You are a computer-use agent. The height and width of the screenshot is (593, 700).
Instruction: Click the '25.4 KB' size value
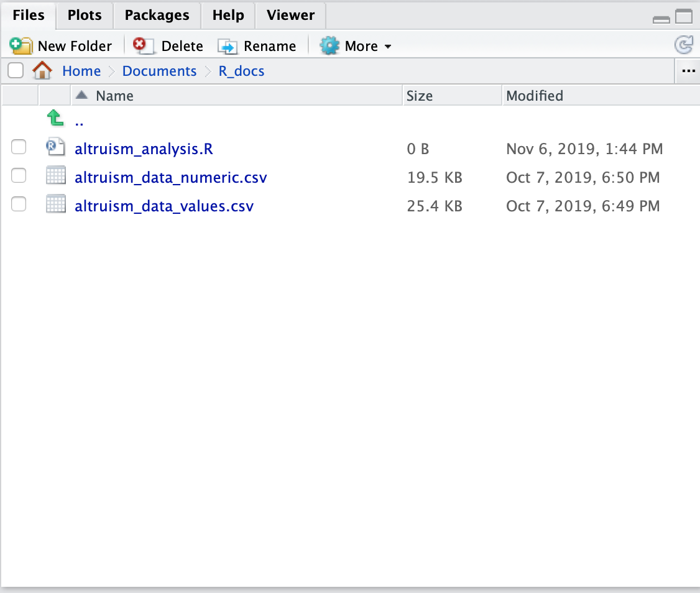click(x=435, y=206)
